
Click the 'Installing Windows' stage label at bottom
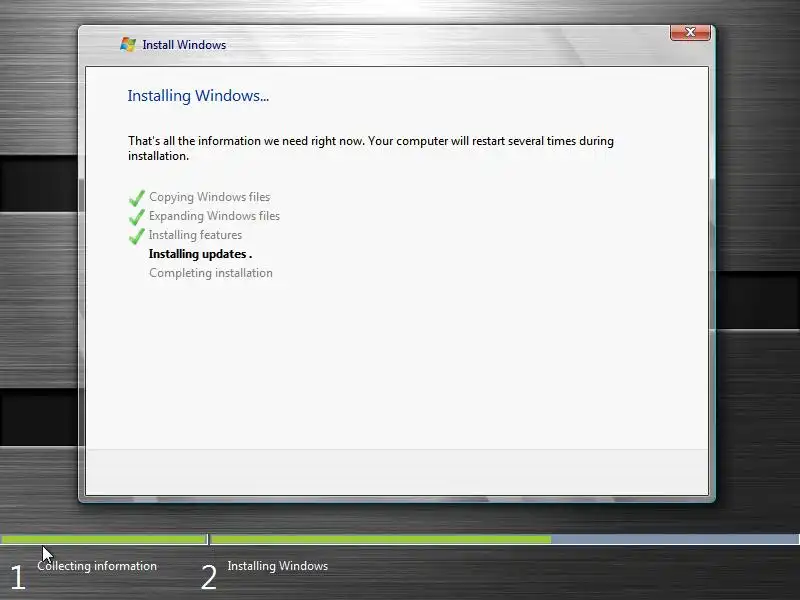pyautogui.click(x=278, y=566)
